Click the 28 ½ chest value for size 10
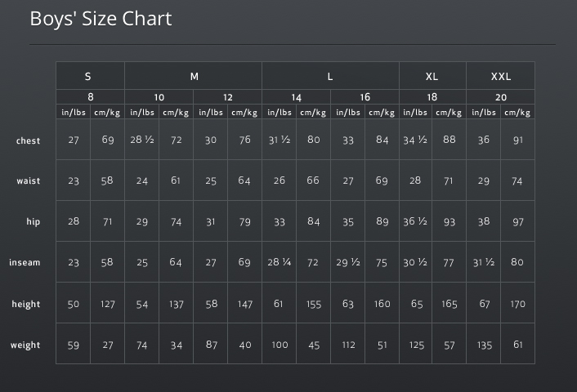The width and height of the screenshot is (577, 392). (142, 140)
